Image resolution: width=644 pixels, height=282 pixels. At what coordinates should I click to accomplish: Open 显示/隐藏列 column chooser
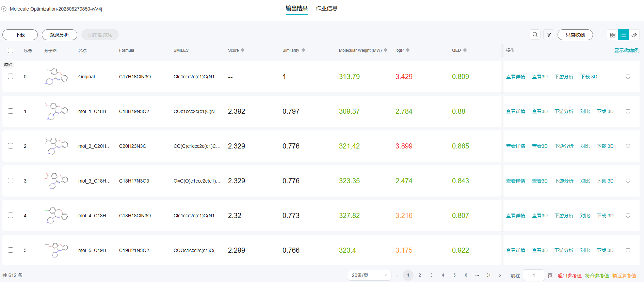pyautogui.click(x=627, y=50)
